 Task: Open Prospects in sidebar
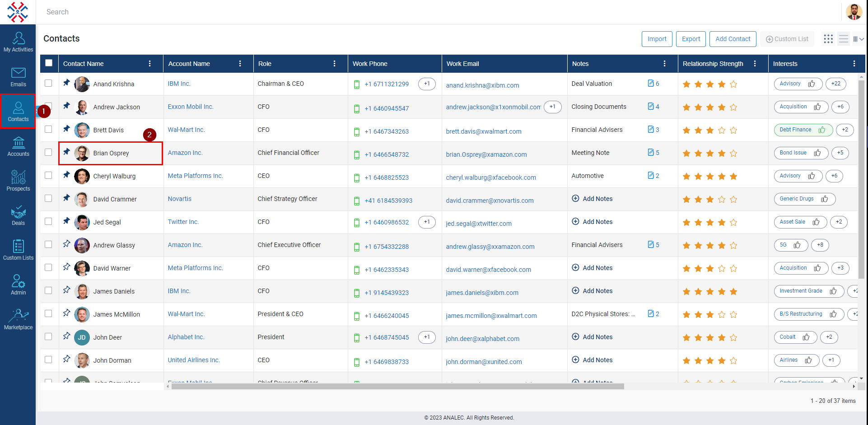[18, 181]
